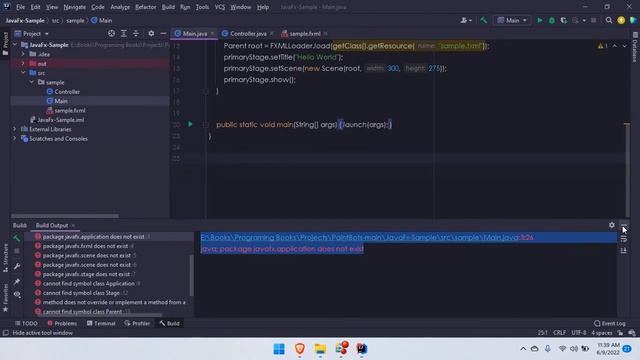Viewport: 640px width, 360px height.
Task: Select sample.fxml in project tree
Action: click(70, 110)
